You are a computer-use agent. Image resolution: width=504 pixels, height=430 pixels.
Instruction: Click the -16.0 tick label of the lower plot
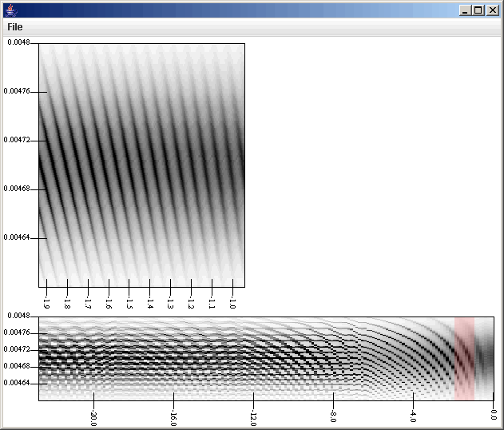pyautogui.click(x=173, y=418)
